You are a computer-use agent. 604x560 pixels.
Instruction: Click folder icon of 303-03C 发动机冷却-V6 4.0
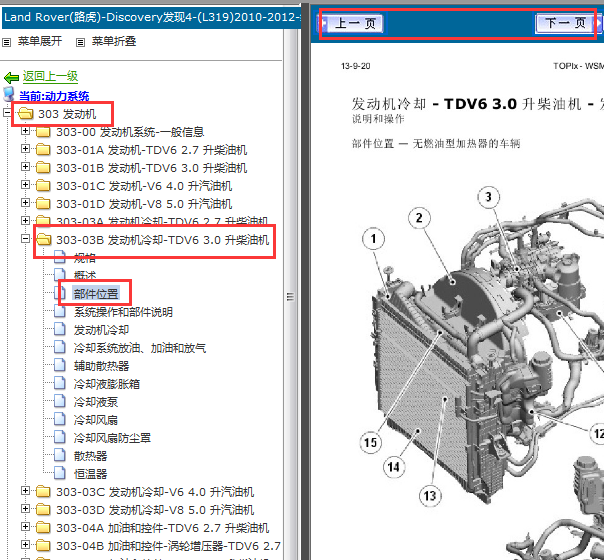coord(43,491)
